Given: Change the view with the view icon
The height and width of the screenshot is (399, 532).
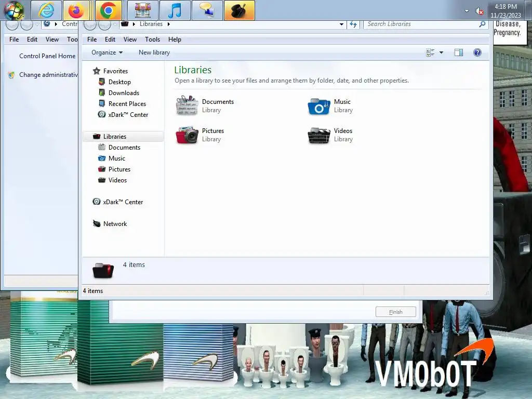Looking at the screenshot, I should tap(430, 52).
